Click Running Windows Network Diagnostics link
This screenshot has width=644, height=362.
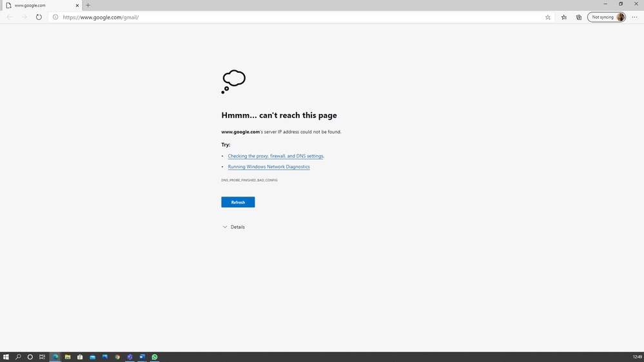[x=269, y=167]
